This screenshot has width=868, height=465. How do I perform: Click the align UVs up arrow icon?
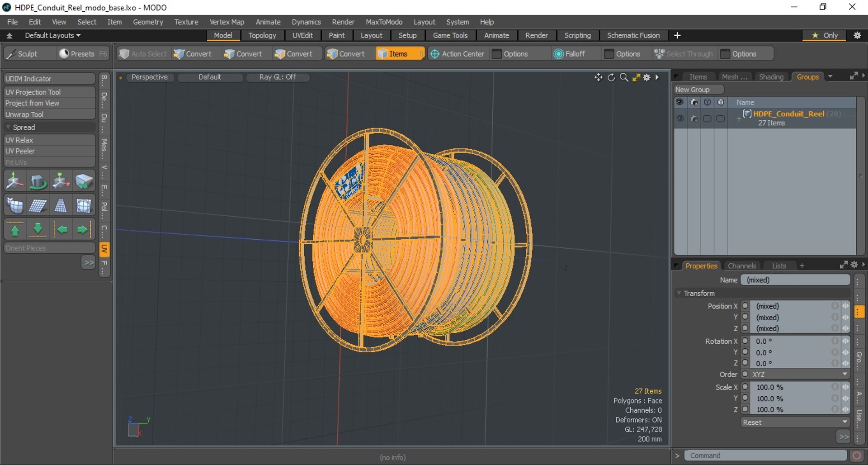point(15,230)
